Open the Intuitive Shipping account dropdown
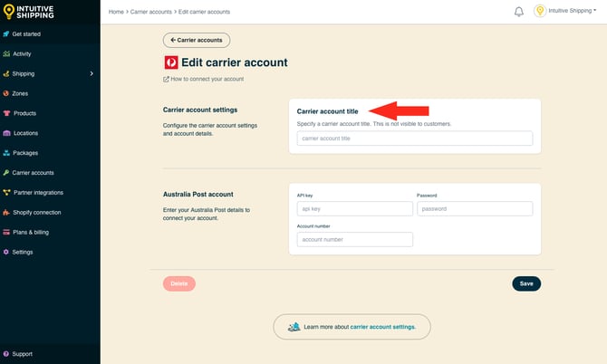 click(573, 11)
